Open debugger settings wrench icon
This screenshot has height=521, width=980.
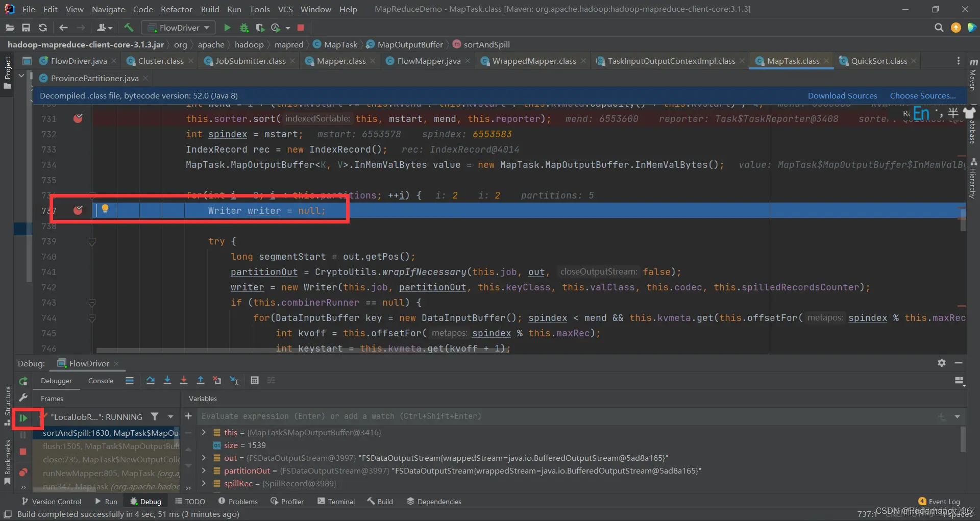tap(23, 398)
